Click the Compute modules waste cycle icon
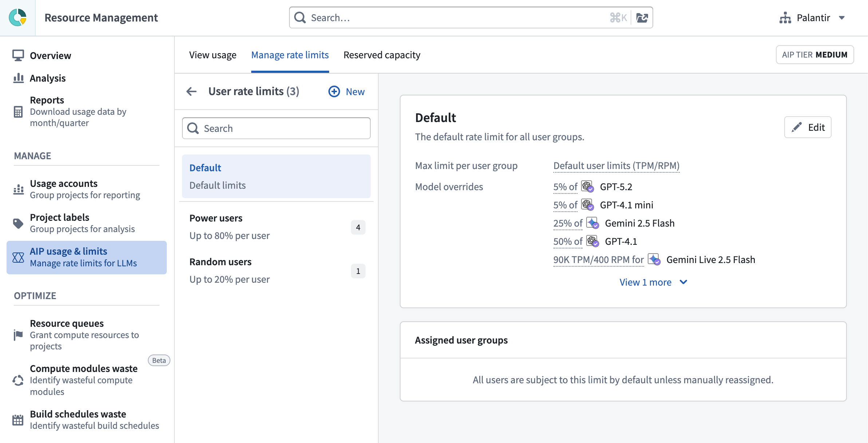The image size is (868, 443). click(18, 380)
